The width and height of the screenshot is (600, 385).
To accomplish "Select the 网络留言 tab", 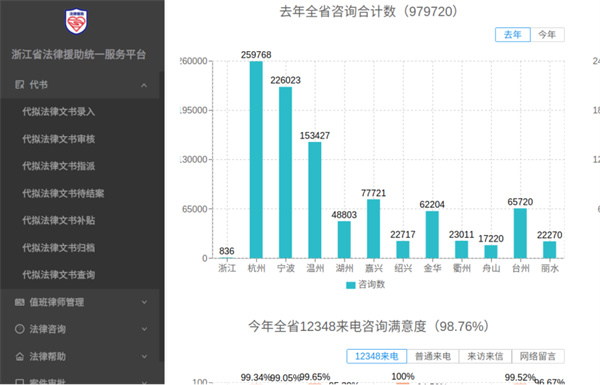I will click(x=538, y=356).
